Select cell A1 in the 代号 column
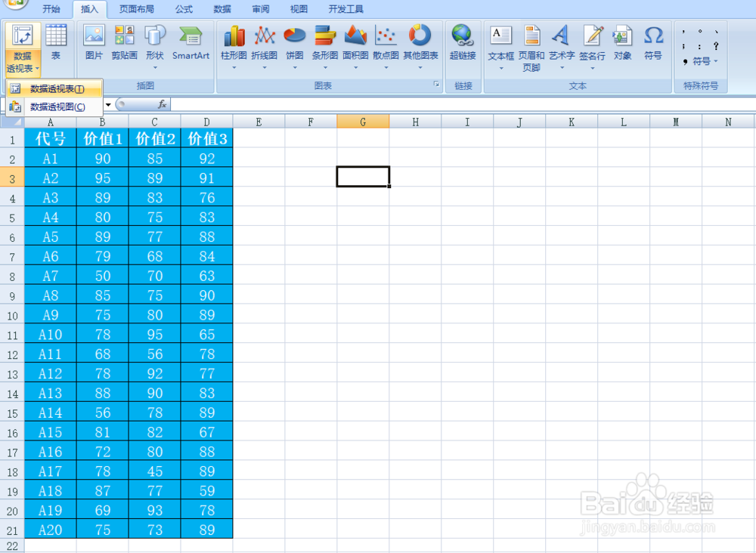Viewport: 756px width, 553px height. click(50, 159)
